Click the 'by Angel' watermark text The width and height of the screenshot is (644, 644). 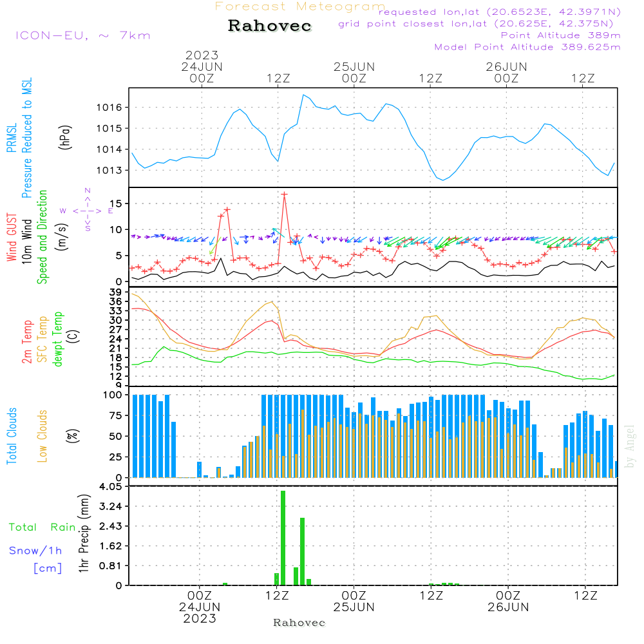pyautogui.click(x=630, y=446)
